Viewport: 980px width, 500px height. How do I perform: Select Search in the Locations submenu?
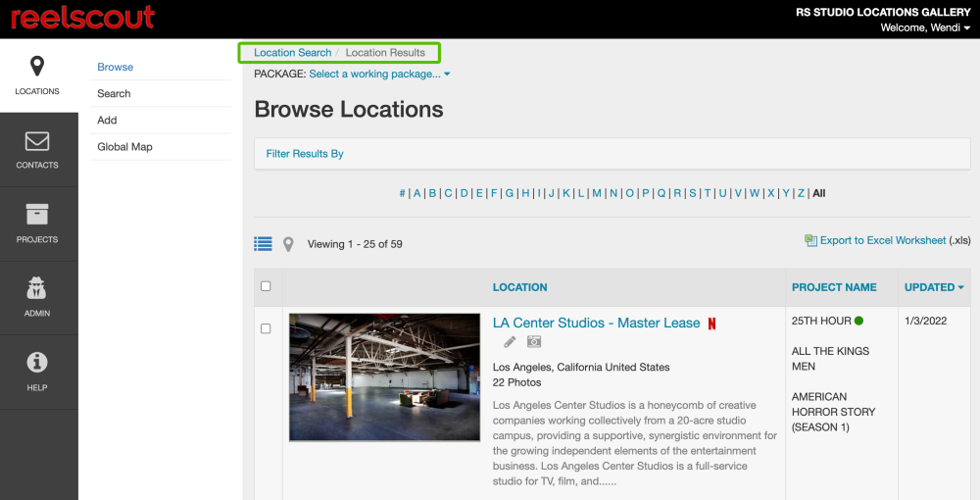[x=114, y=94]
